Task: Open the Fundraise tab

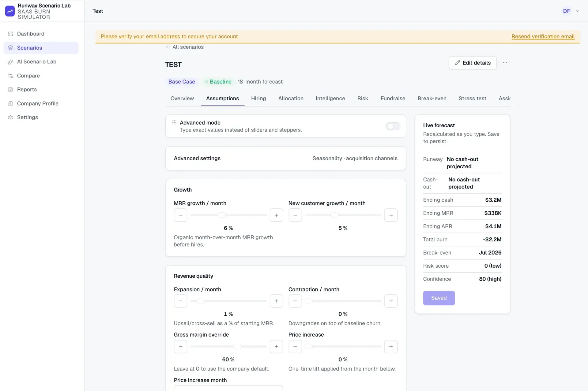Action: click(x=393, y=99)
